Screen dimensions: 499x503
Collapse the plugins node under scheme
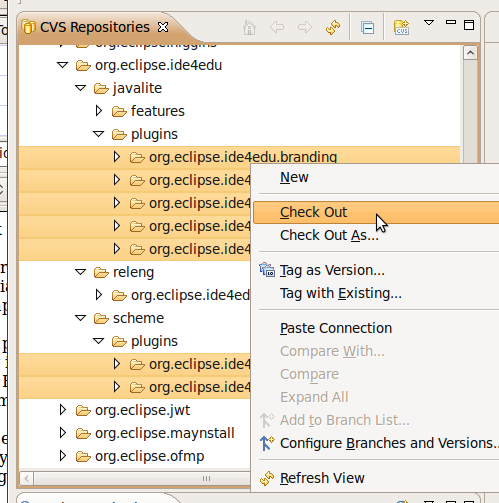click(x=99, y=341)
